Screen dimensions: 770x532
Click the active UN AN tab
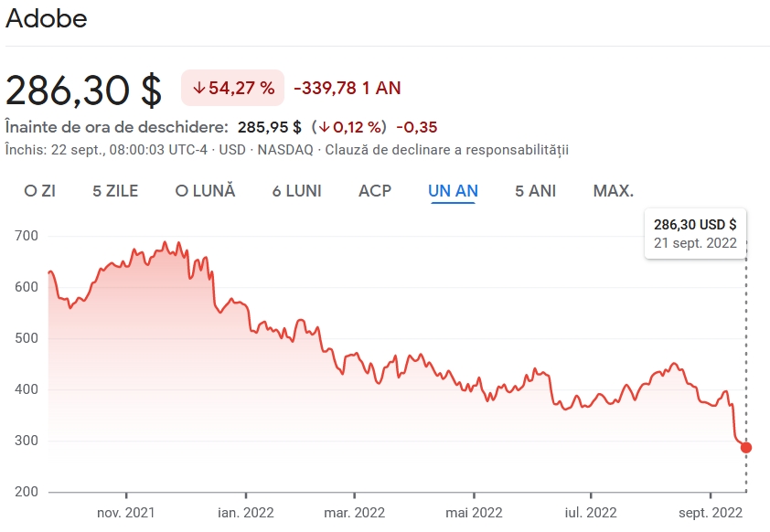coord(453,191)
